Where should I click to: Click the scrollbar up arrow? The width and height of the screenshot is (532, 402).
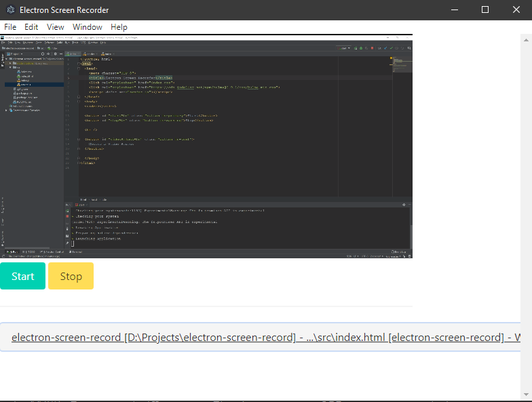[x=526, y=41]
